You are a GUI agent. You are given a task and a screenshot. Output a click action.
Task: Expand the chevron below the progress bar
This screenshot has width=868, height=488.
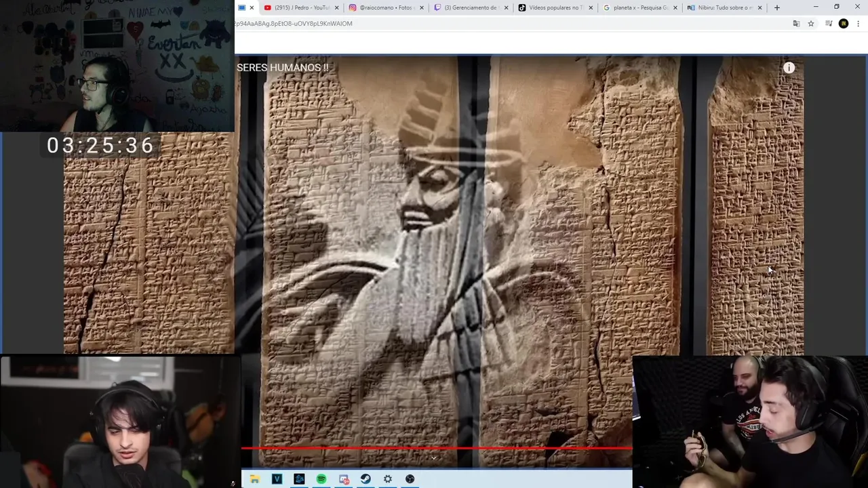click(x=434, y=458)
